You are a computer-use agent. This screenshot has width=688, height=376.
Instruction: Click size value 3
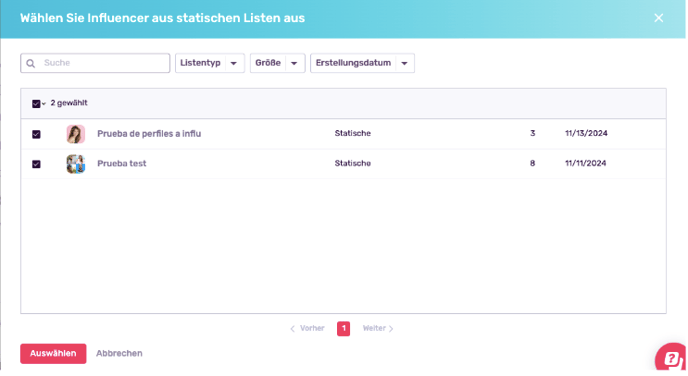pos(533,133)
